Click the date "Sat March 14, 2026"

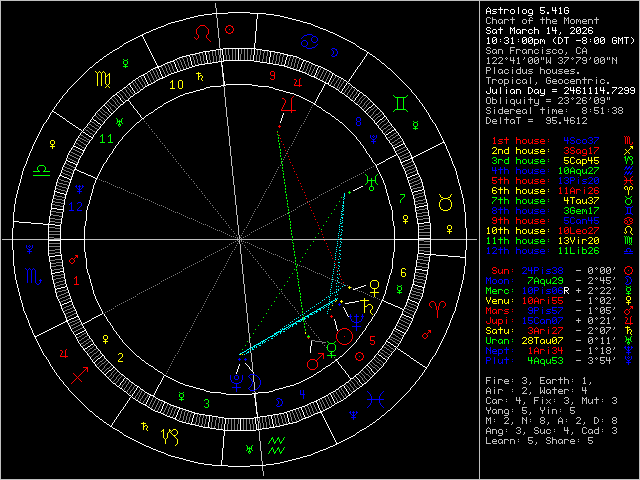coord(539,31)
